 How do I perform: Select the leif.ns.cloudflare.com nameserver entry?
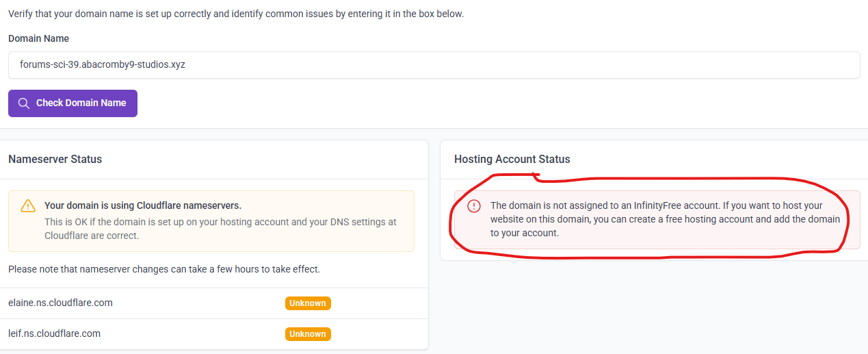coord(54,333)
